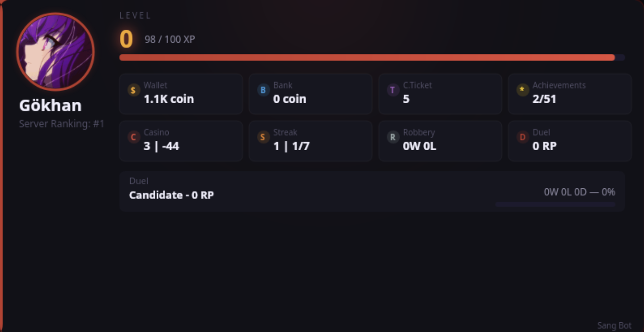644x332 pixels.
Task: Open the C.Ticket icon
Action: pos(392,90)
